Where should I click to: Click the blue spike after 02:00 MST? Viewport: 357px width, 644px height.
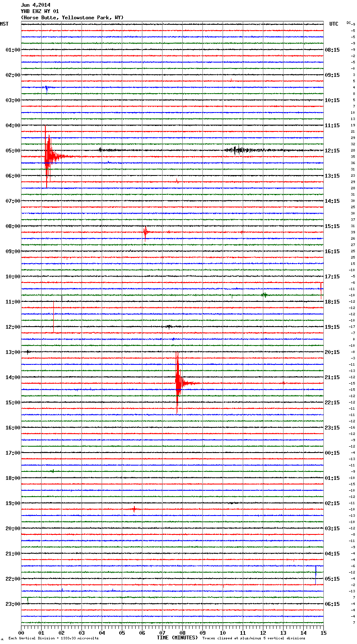pos(46,88)
